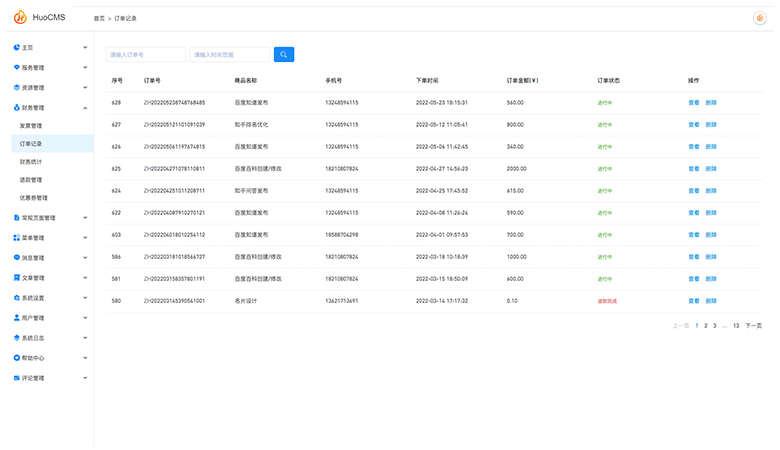780x450 pixels.
Task: Click the 消息管理 chat bubble icon
Action: (16, 258)
